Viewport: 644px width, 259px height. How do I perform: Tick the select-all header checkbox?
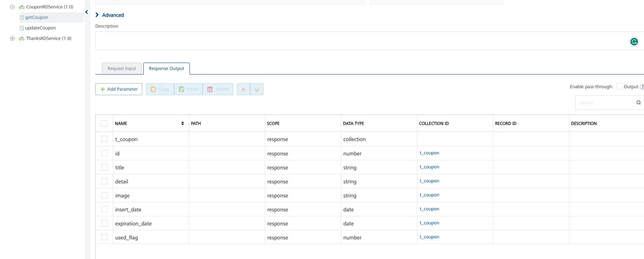coord(104,124)
